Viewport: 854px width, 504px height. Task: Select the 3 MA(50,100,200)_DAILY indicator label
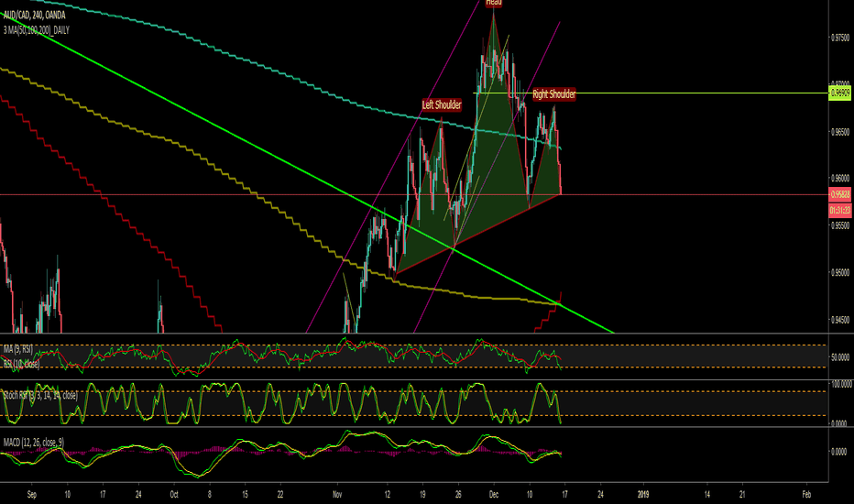pyautogui.click(x=37, y=30)
